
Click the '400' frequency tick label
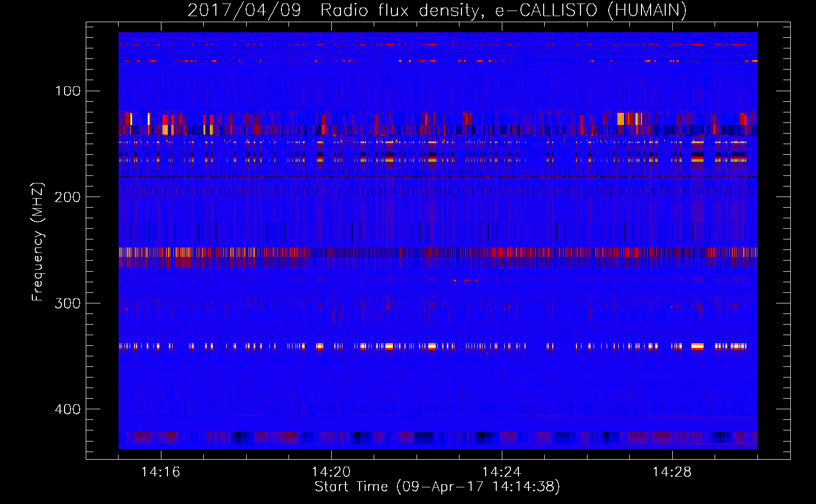[68, 409]
